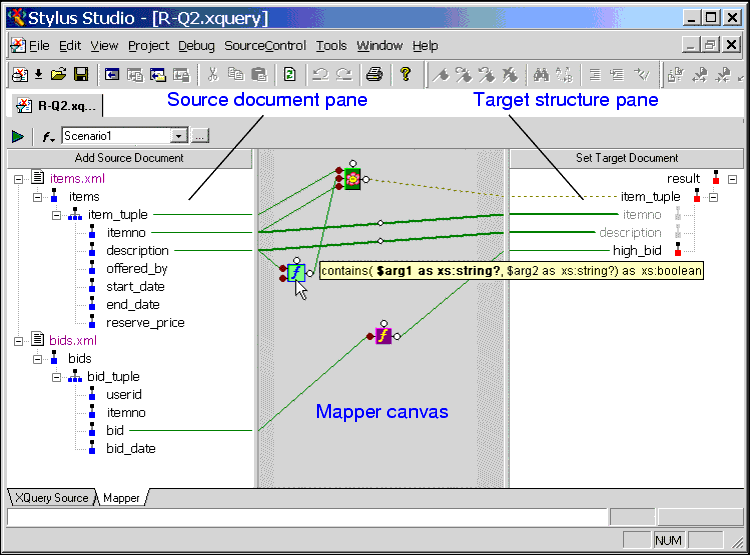Open the Scenario1 dropdown list
This screenshot has height=555, width=750.
[179, 136]
